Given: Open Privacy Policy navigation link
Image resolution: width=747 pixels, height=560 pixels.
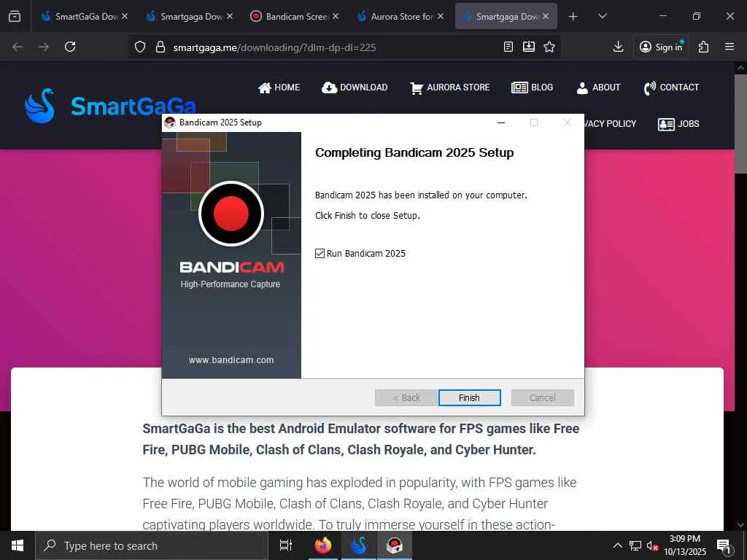Looking at the screenshot, I should (611, 124).
